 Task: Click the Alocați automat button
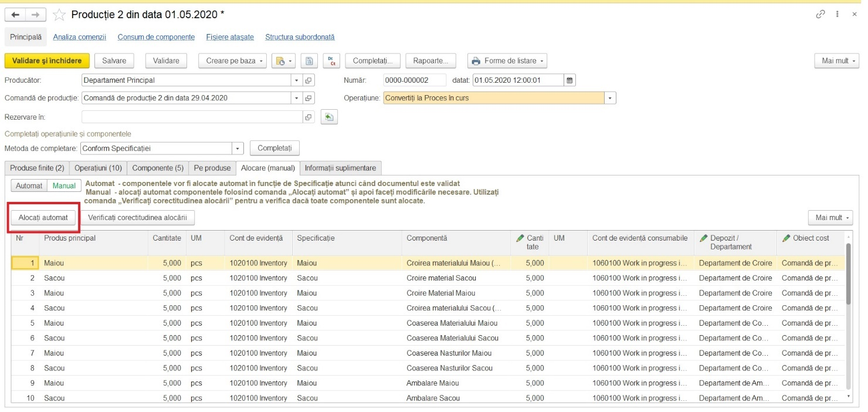(x=43, y=218)
